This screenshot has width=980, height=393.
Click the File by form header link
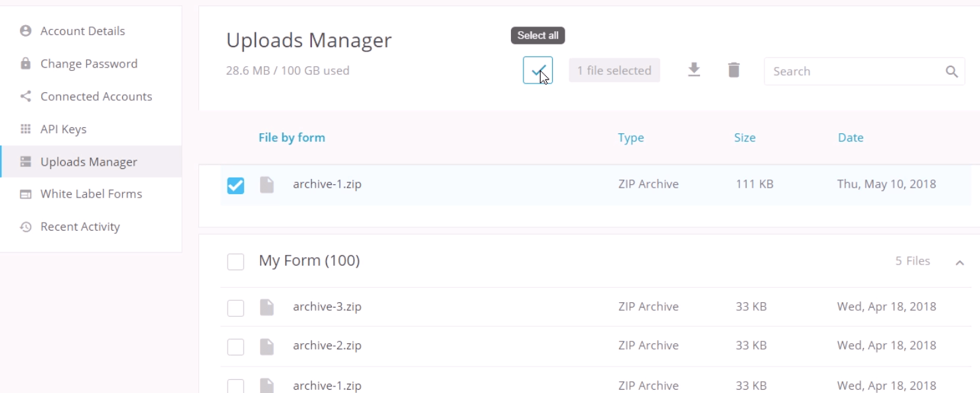pyautogui.click(x=291, y=138)
